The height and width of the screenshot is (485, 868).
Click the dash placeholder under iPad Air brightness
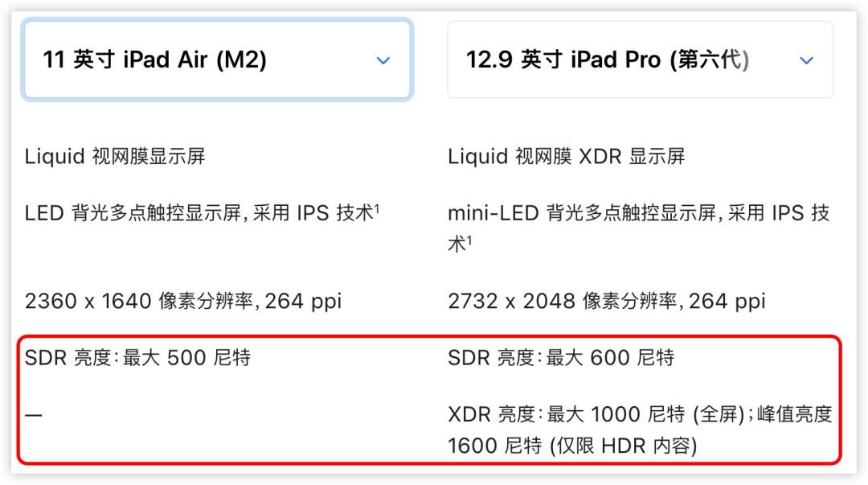pos(34,415)
